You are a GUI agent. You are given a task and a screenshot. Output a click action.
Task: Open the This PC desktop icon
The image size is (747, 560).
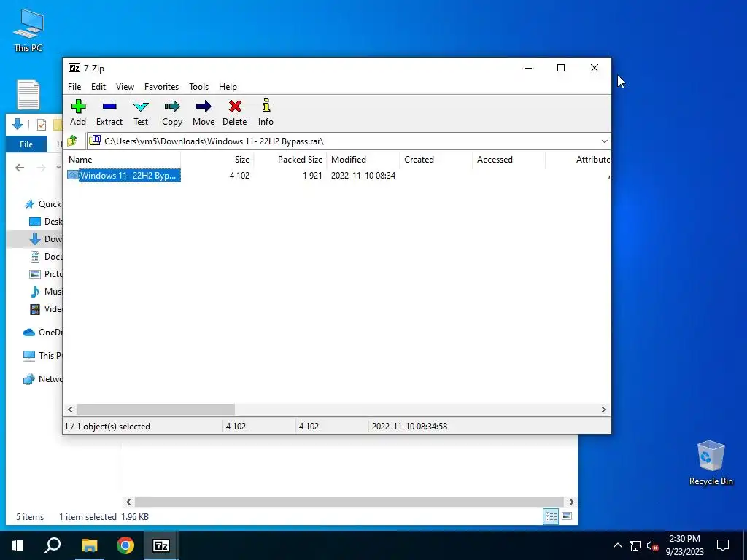pyautogui.click(x=28, y=30)
